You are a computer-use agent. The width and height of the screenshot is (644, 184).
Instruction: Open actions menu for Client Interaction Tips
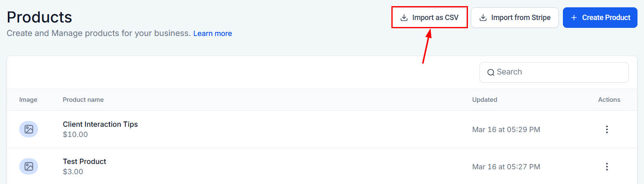point(607,129)
